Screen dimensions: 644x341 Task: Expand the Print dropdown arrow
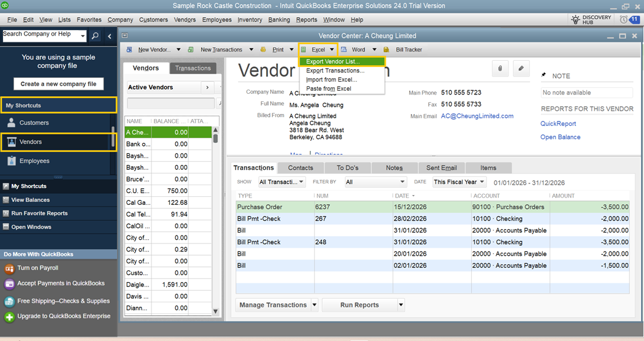[291, 50]
